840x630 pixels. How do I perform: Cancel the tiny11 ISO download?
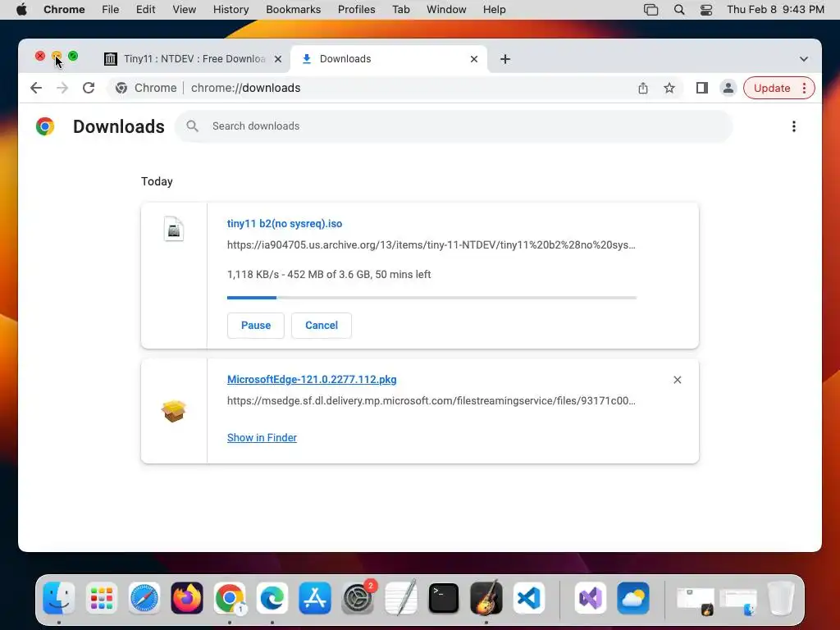(x=322, y=325)
